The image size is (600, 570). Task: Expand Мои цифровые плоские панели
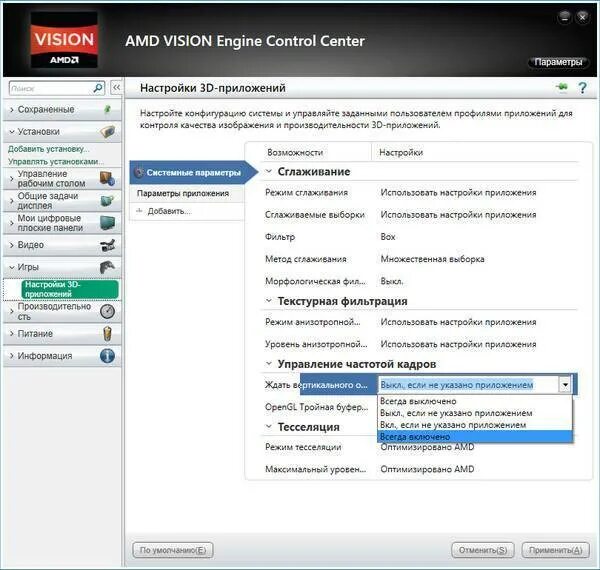tap(11, 223)
